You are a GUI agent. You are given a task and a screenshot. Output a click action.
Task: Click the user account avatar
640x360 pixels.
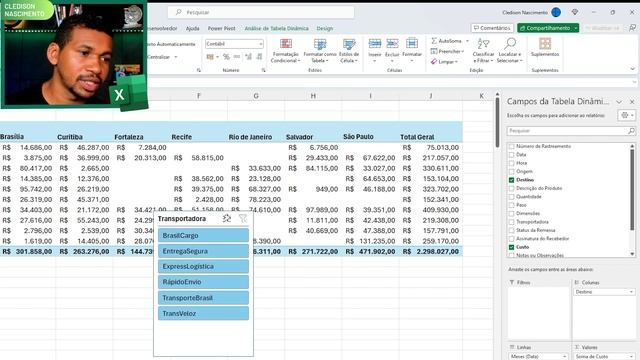pos(556,12)
